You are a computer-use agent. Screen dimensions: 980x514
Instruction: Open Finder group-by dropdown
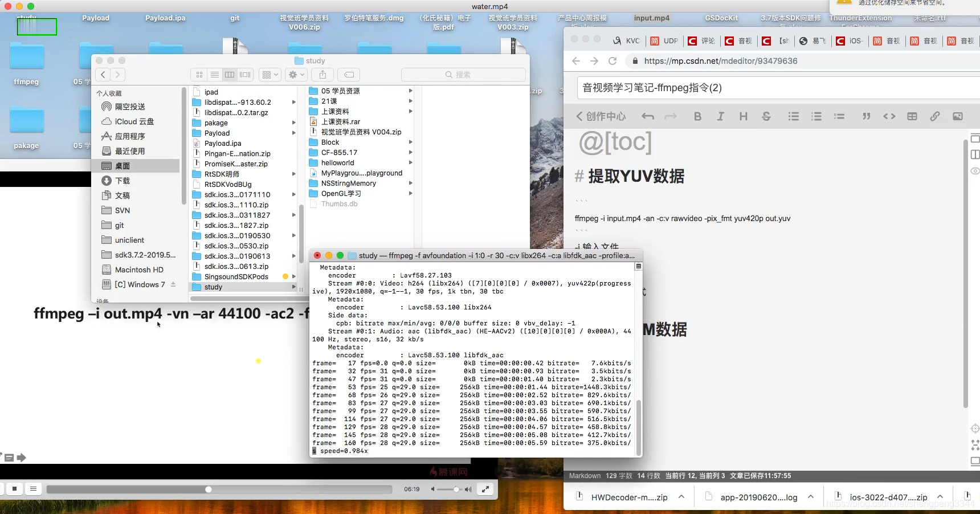click(x=270, y=75)
